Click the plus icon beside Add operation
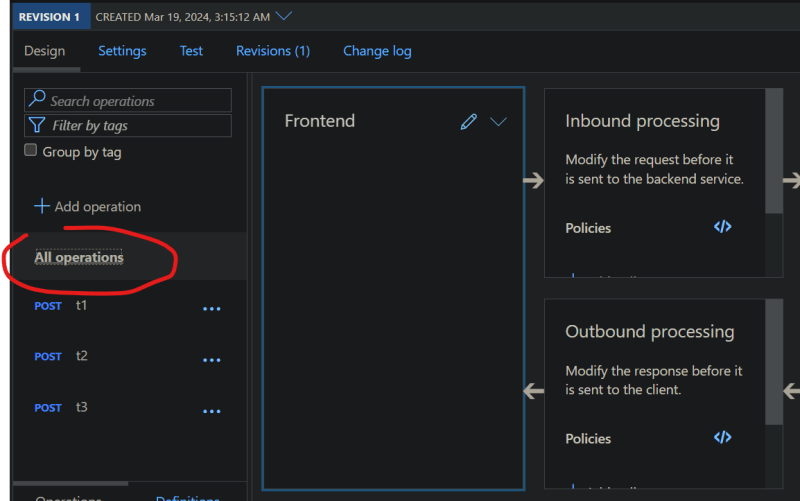800x501 pixels. point(42,206)
